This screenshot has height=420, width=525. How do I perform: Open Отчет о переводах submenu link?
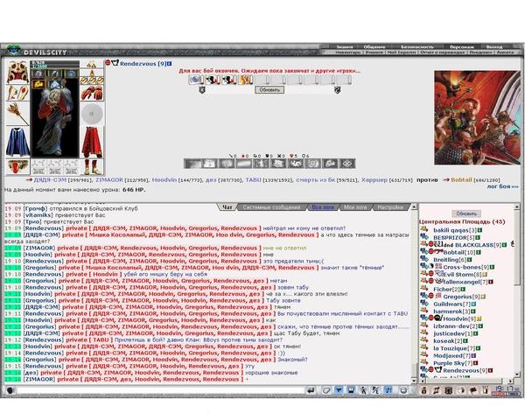pyautogui.click(x=442, y=52)
